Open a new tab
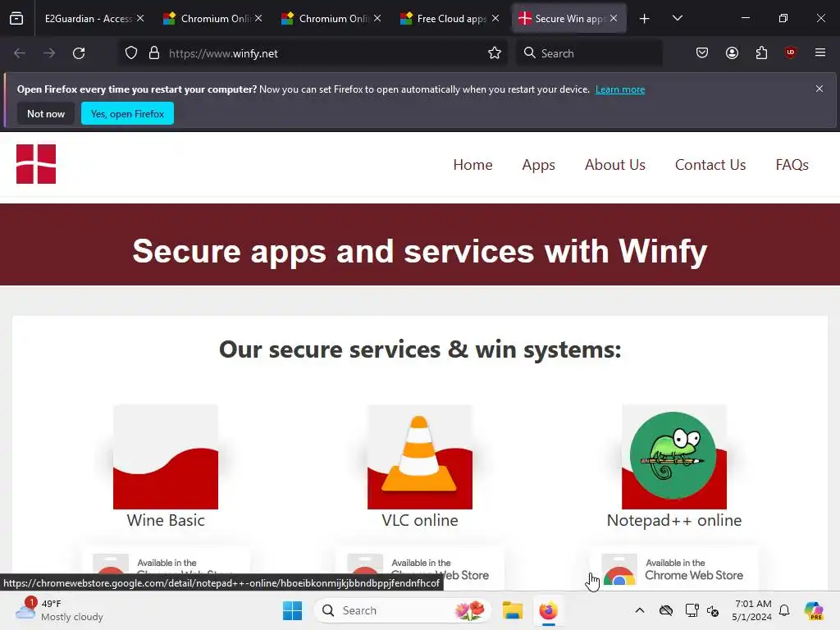840x630 pixels. click(645, 19)
